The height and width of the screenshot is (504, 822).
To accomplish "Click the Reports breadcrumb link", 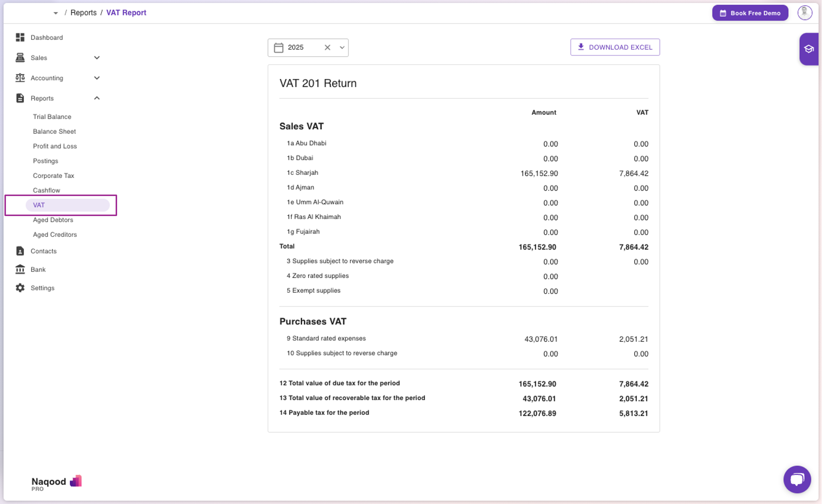I will [83, 13].
